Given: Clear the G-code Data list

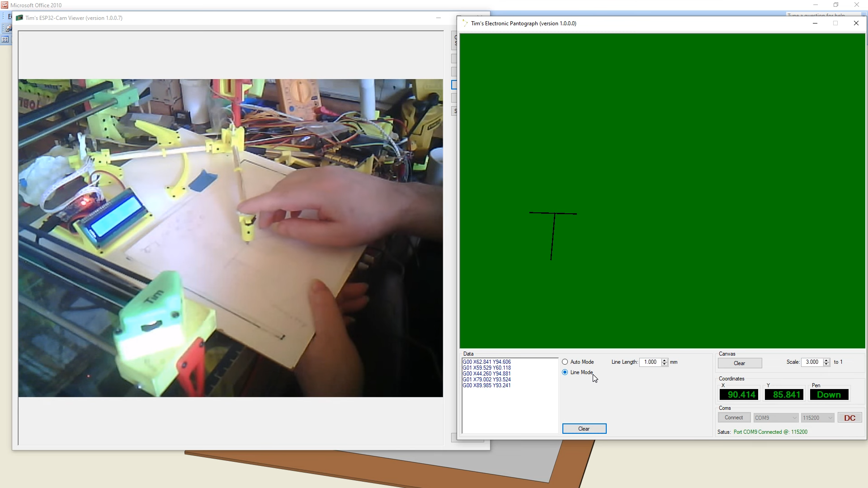Looking at the screenshot, I should [584, 429].
